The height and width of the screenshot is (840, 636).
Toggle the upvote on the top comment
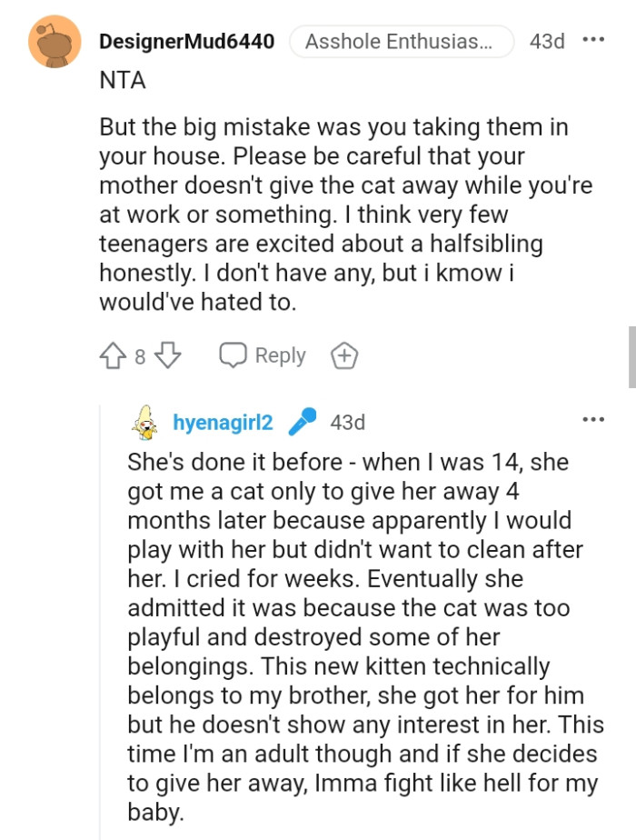114,355
